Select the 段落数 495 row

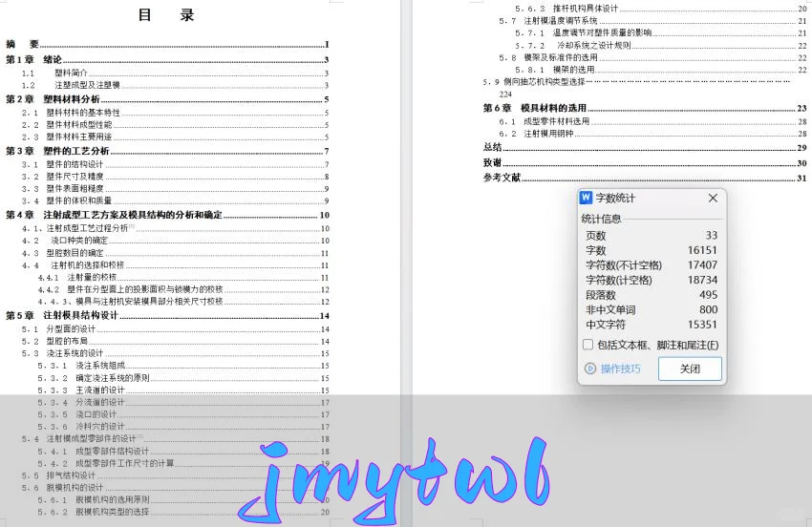652,295
